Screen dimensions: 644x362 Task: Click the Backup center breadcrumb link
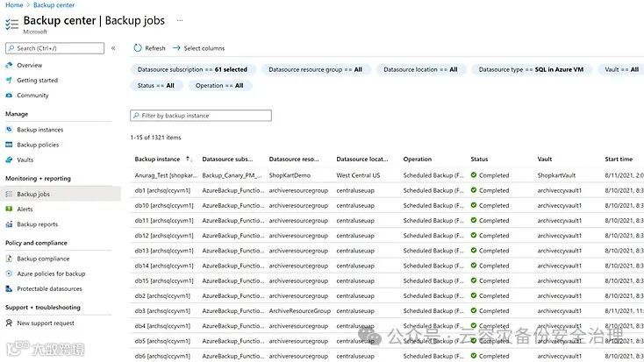pyautogui.click(x=54, y=5)
